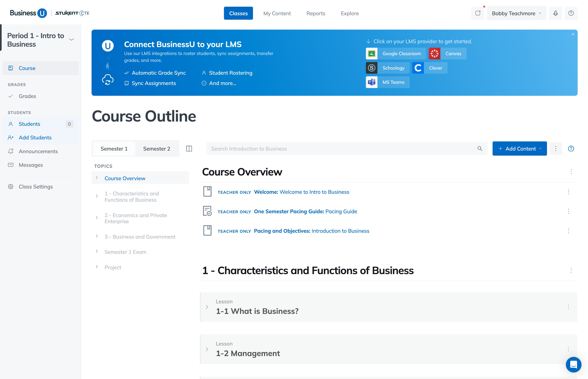Expand the Course Overview topic chevron
The image size is (588, 379).
[x=97, y=178]
